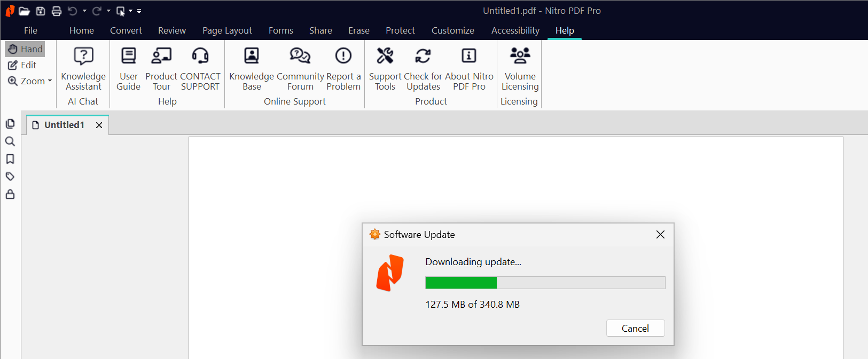Switch to the Page Layout tab

pyautogui.click(x=227, y=30)
